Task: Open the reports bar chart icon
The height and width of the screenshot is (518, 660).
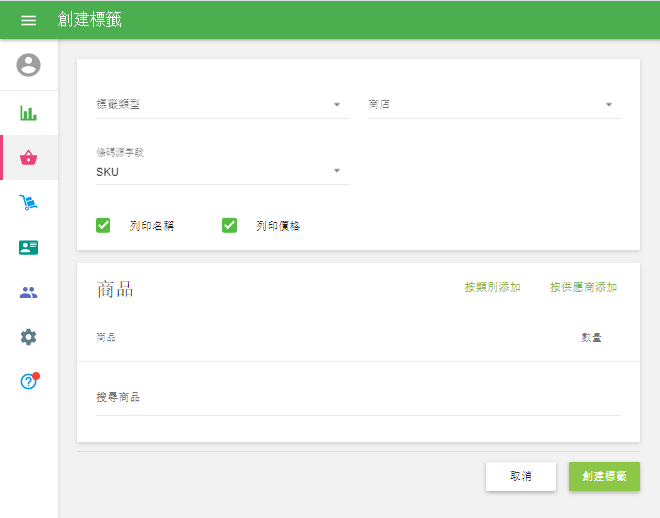Action: 29,112
